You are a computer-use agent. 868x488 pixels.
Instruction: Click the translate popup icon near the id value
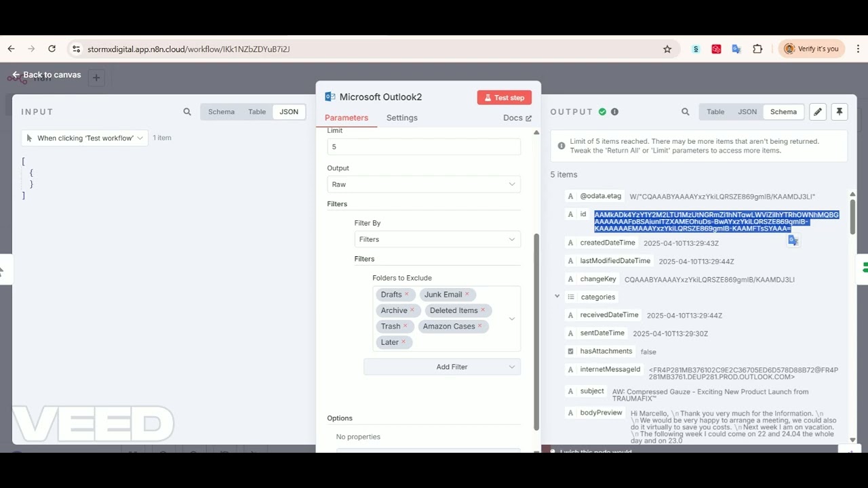tap(793, 241)
